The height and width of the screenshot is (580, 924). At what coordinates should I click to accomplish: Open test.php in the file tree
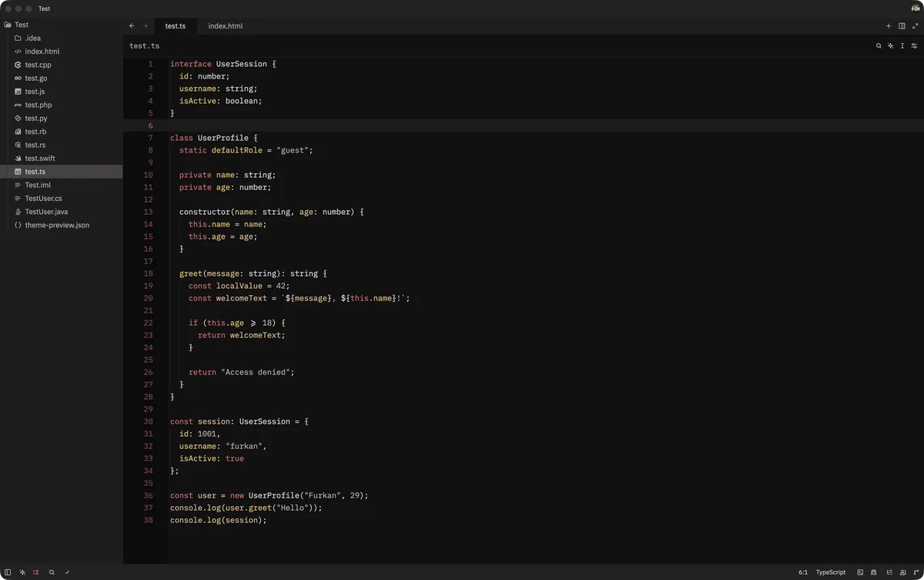coord(62,105)
